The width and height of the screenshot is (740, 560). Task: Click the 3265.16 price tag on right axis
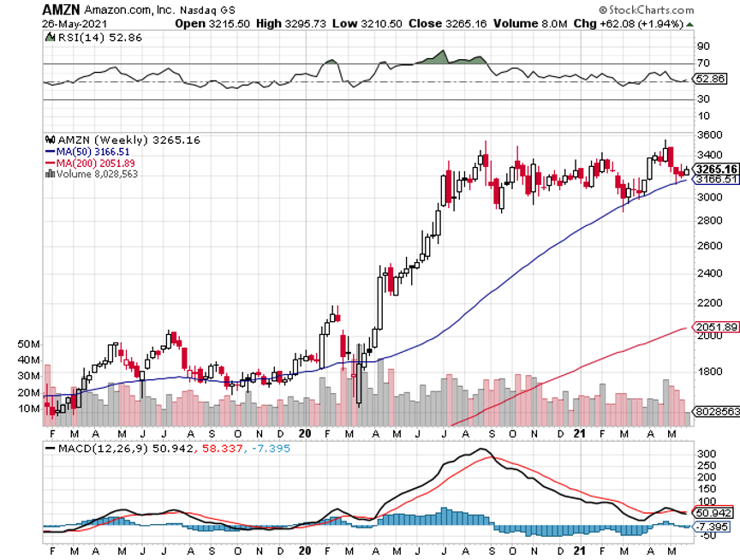[716, 169]
